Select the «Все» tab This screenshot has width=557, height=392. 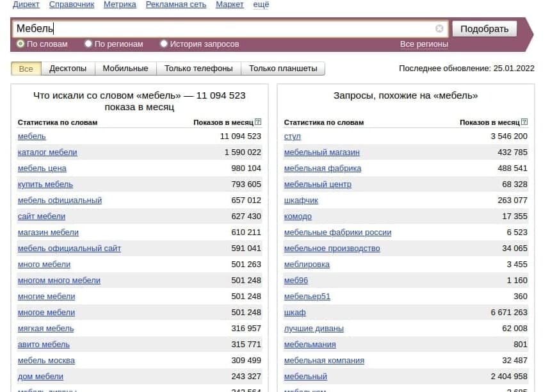(26, 68)
